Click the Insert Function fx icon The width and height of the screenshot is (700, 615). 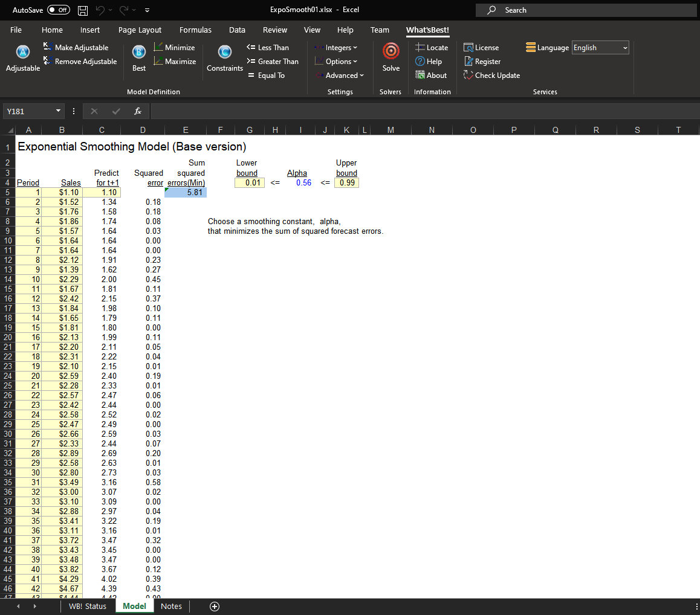click(x=138, y=111)
